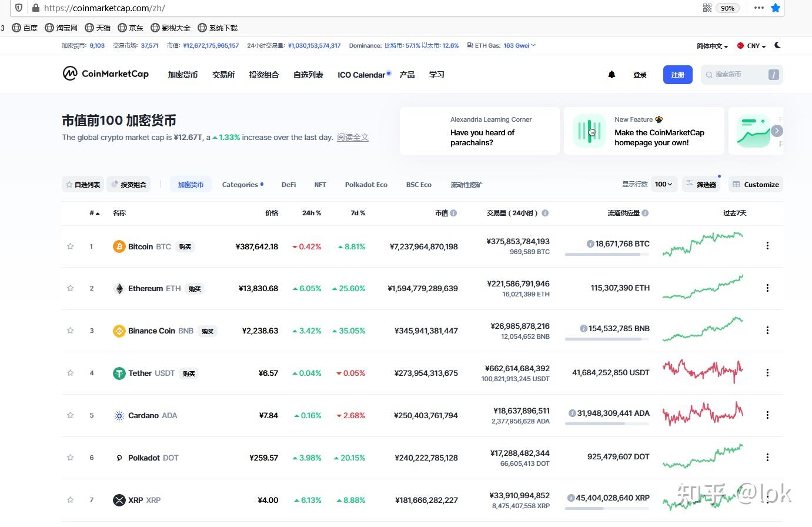This screenshot has height=527, width=812.
Task: Click the Tether coin logo
Action: point(119,373)
